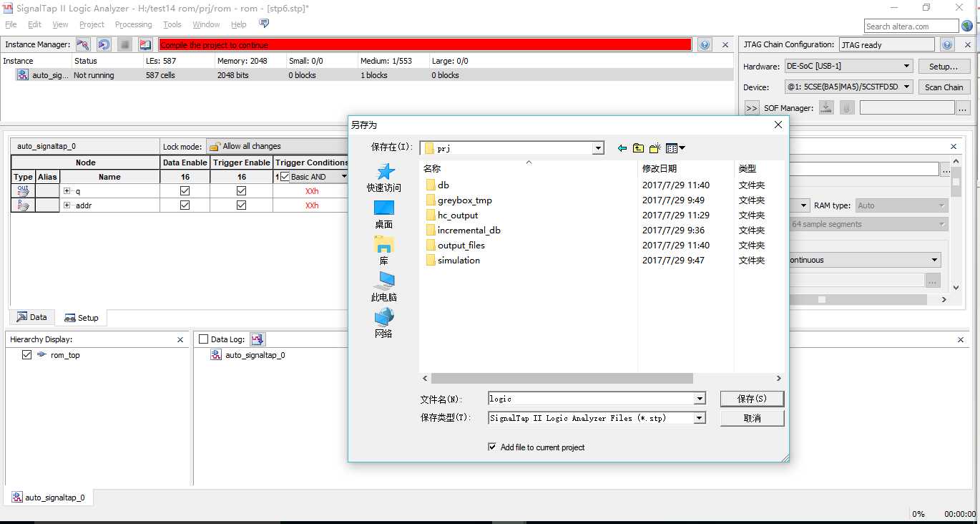Click the auto_sig instance icon in Instance Manager

pos(24,75)
